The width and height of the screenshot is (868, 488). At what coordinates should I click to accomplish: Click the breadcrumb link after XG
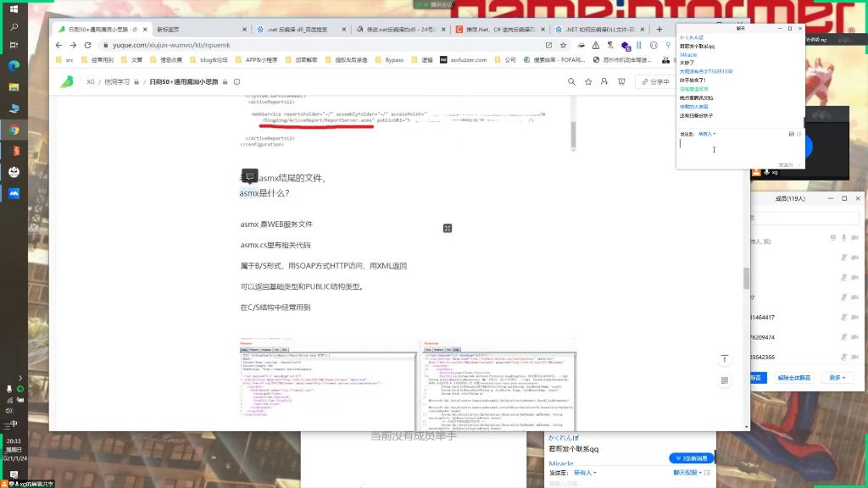tap(117, 82)
